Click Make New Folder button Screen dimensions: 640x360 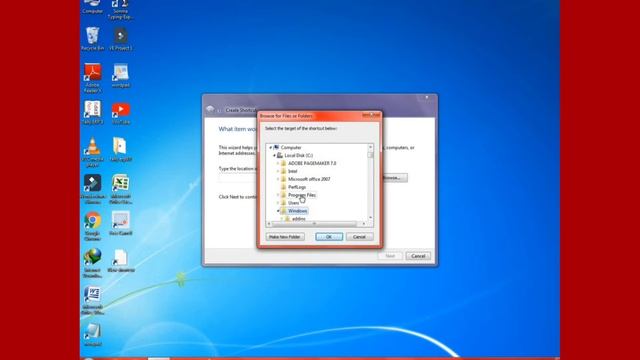click(x=285, y=237)
